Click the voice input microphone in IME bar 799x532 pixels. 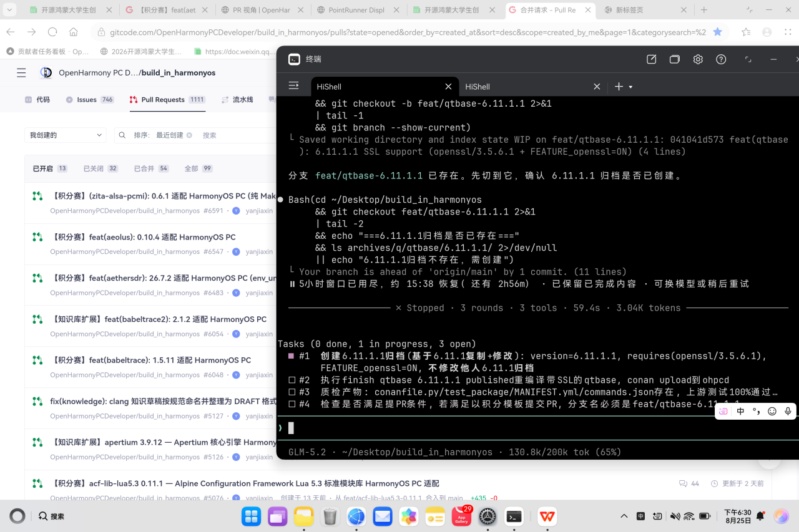[x=788, y=411]
